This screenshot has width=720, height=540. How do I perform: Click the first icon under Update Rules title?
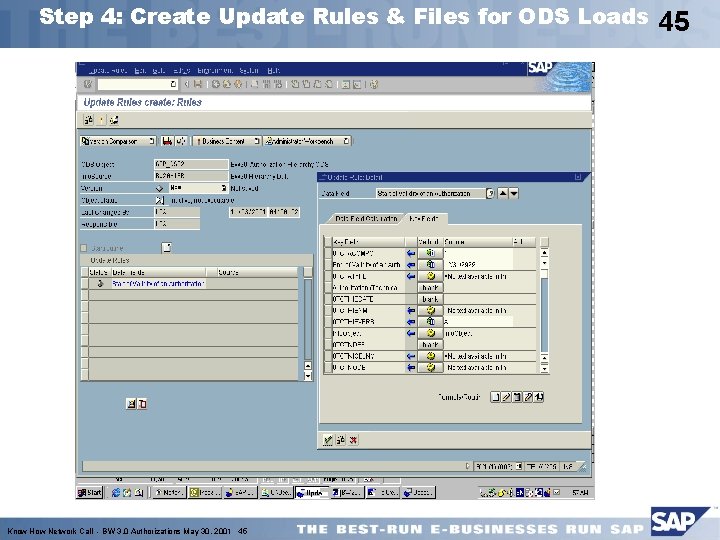pyautogui.click(x=89, y=120)
